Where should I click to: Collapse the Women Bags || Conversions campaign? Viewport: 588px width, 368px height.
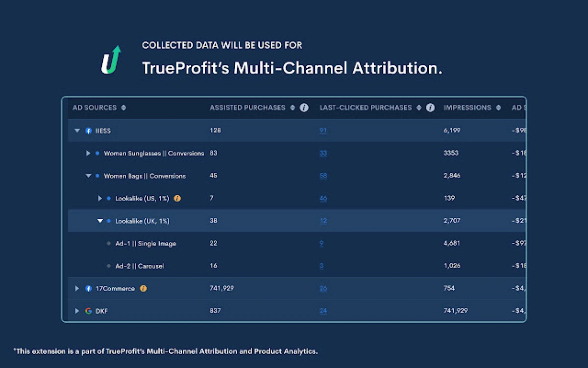coord(89,176)
